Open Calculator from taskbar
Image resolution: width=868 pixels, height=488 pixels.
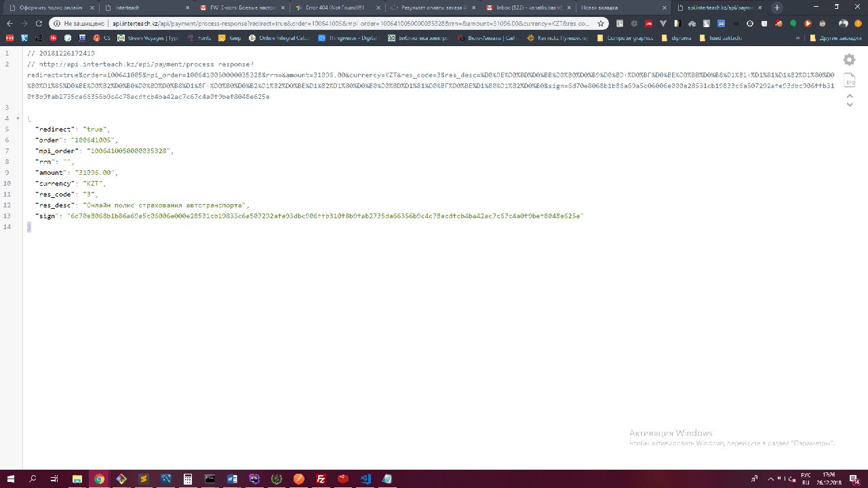[x=188, y=479]
